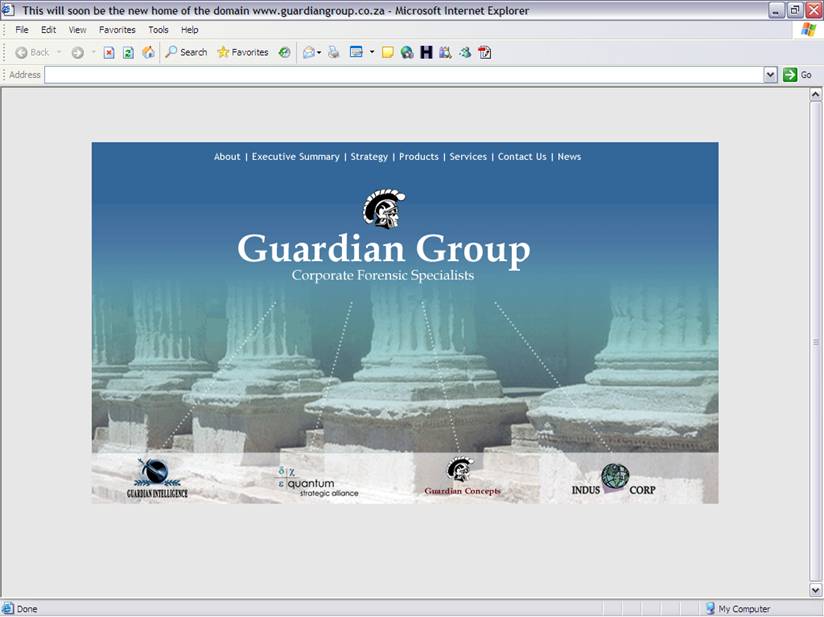824x617 pixels.
Task: Click the Guardian Group heading text
Action: pyautogui.click(x=384, y=249)
